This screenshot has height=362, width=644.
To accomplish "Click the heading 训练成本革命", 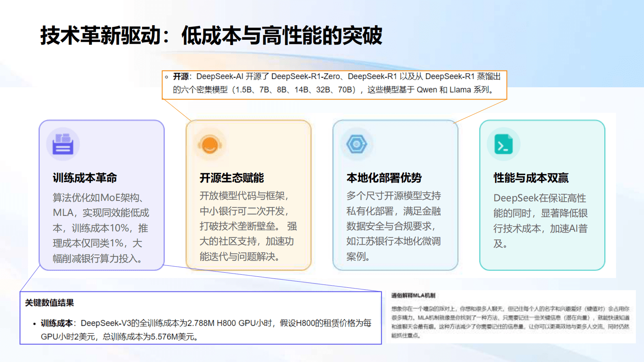I will (85, 178).
